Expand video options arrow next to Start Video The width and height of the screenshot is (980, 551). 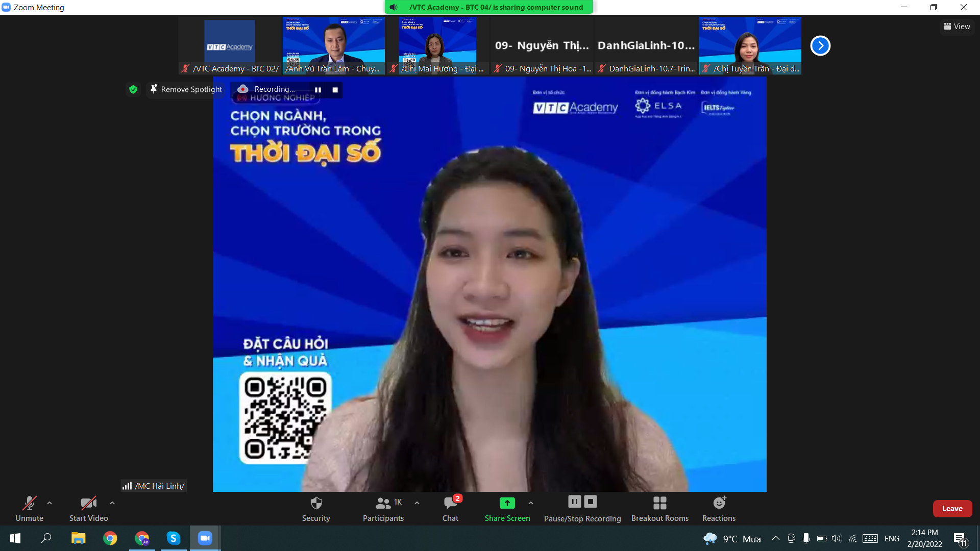coord(112,503)
